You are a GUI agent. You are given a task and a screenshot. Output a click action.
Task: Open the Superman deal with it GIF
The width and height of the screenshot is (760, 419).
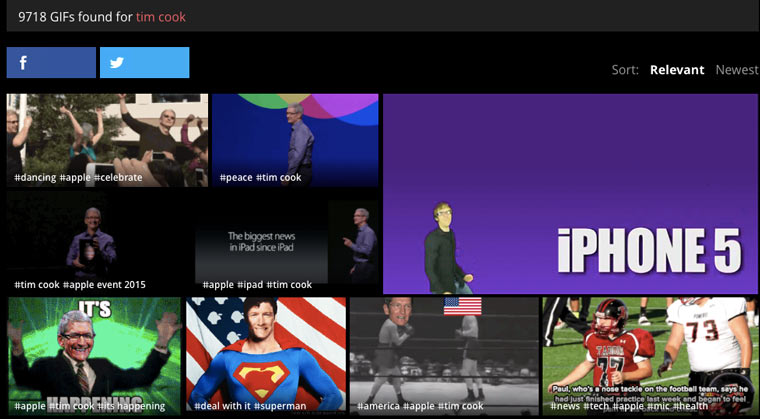click(x=266, y=356)
